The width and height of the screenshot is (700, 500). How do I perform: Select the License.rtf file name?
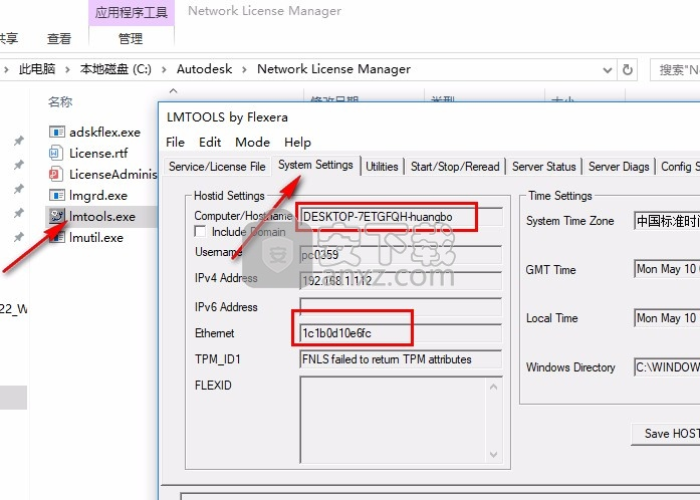pyautogui.click(x=99, y=153)
